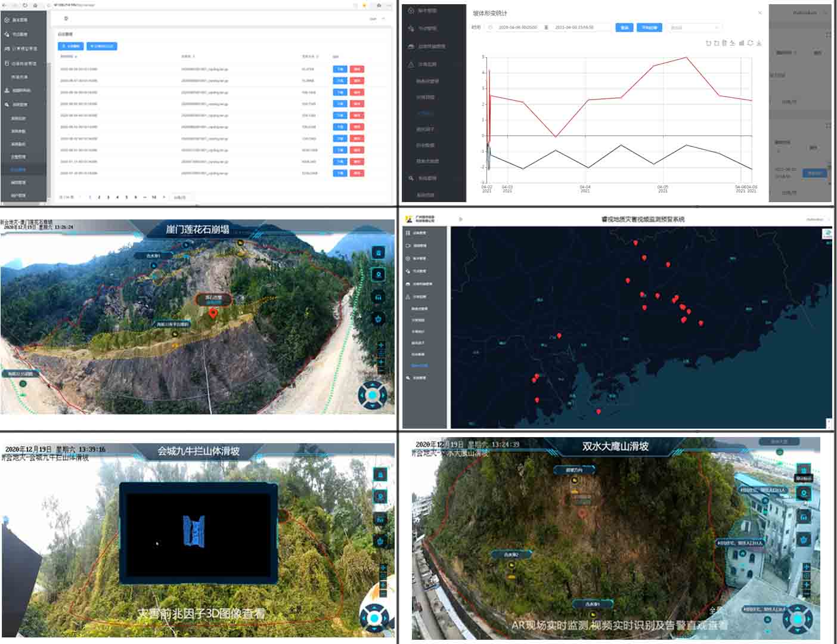Go to page 2 in log pagination
Image resolution: width=837 pixels, height=644 pixels.
[x=99, y=197]
